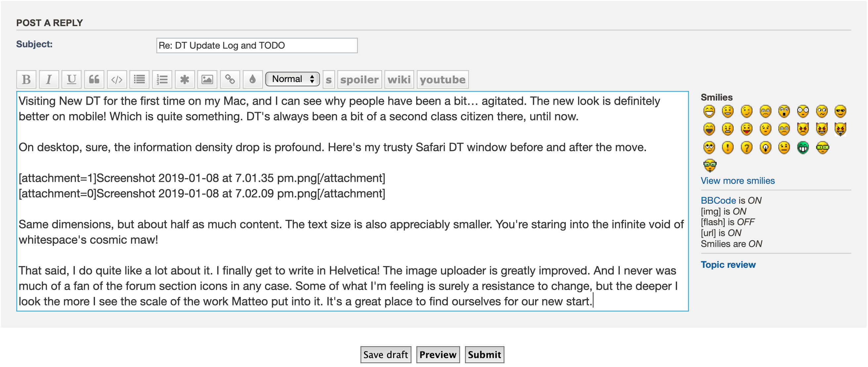Insert a quote block

point(94,79)
